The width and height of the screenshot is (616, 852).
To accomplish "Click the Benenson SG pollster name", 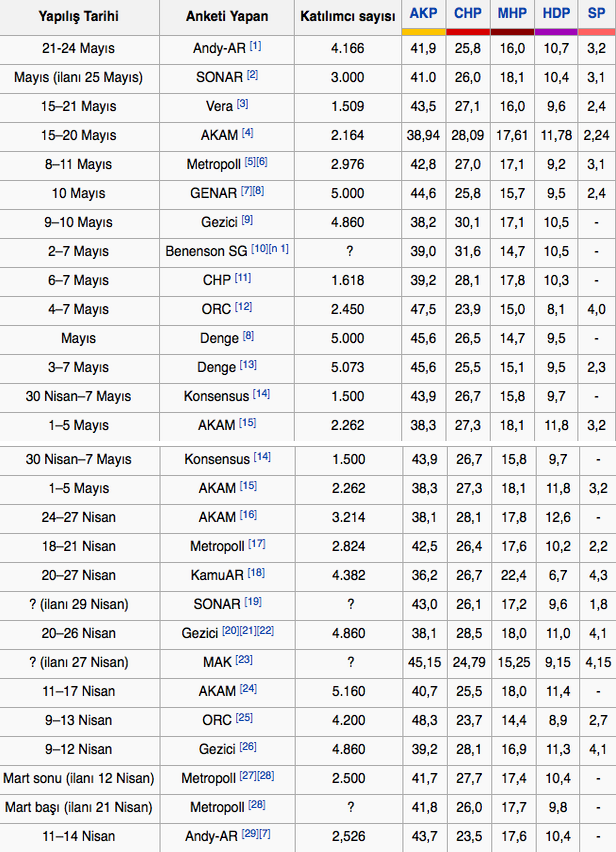I will [205, 251].
